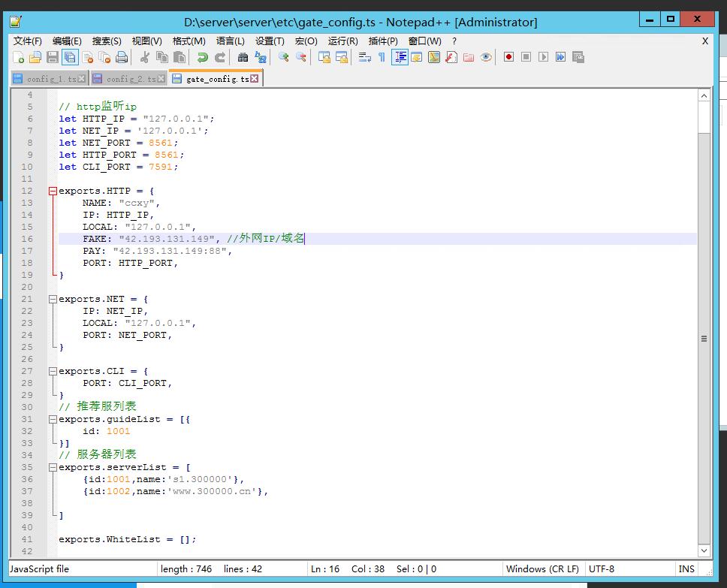This screenshot has height=588, width=727.
Task: Toggle Show All Characters pilcrow icon
Action: coord(382,57)
